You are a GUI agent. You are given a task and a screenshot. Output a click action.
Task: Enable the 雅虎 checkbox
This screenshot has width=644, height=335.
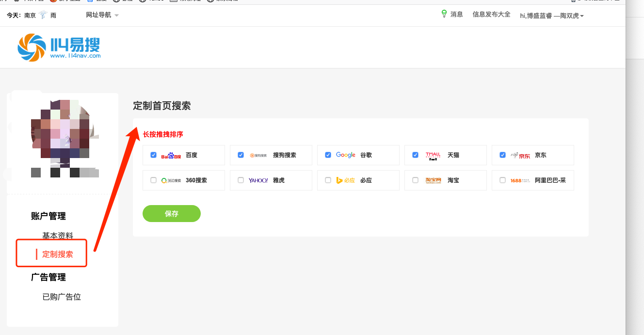tap(241, 180)
